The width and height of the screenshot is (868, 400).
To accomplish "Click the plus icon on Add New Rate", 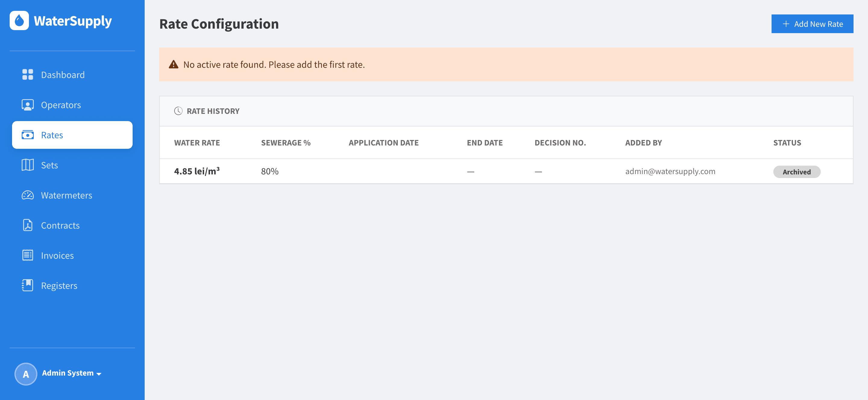I will (786, 24).
